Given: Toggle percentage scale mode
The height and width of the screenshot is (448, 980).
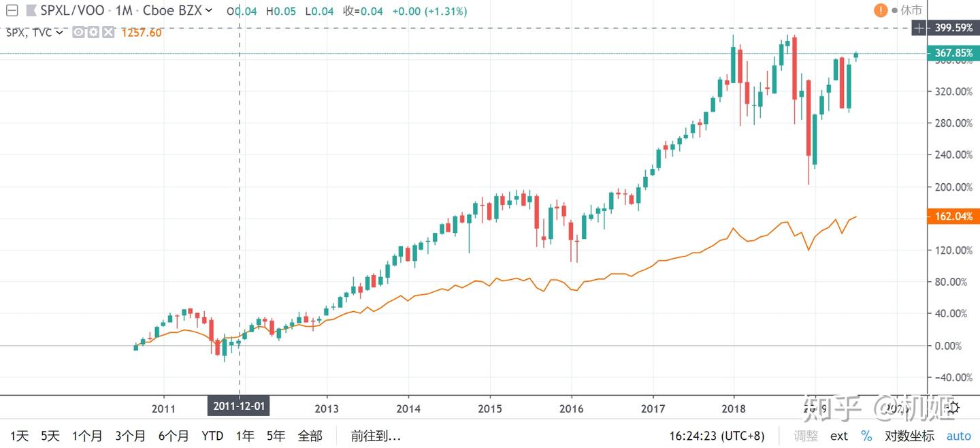Looking at the screenshot, I should [x=866, y=436].
